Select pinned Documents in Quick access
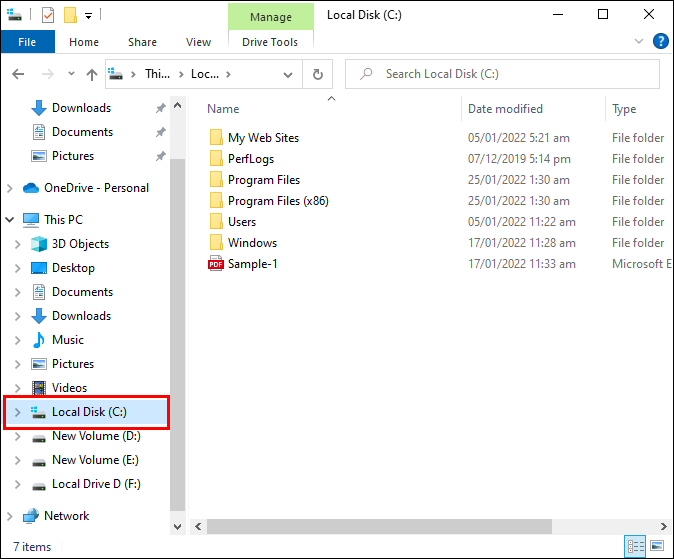Viewport: 674px width, 559px height. click(x=82, y=132)
